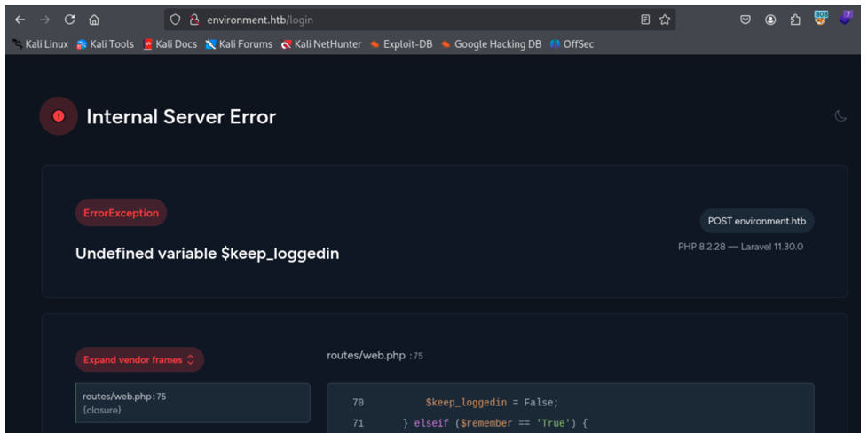Reload the current page
Screen dimensions: 868x440
pos(69,20)
